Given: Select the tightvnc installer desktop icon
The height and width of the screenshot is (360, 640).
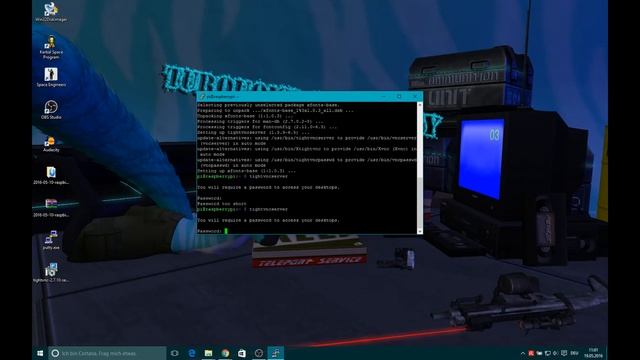Looking at the screenshot, I should (51, 272).
